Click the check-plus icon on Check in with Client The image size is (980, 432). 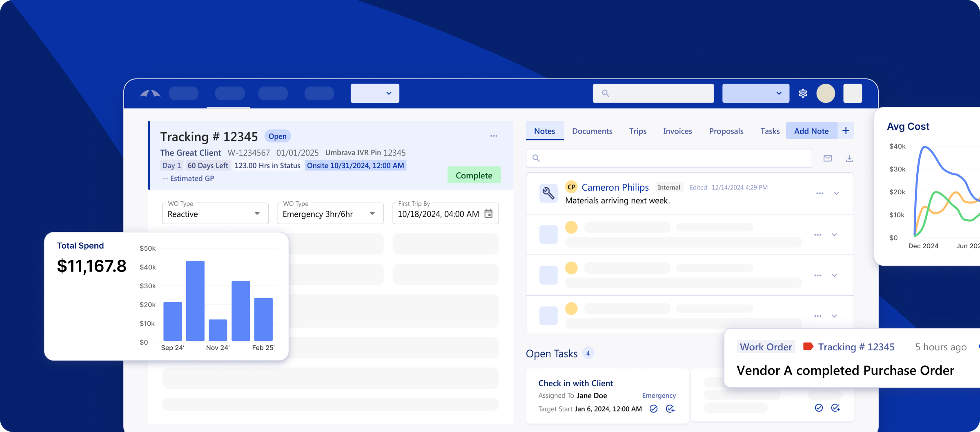pyautogui.click(x=670, y=409)
